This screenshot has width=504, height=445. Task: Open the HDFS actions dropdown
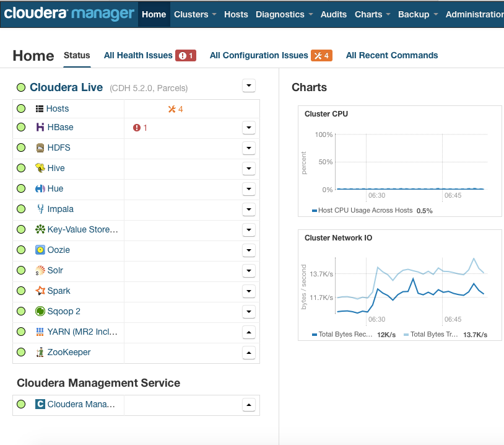[x=249, y=148]
